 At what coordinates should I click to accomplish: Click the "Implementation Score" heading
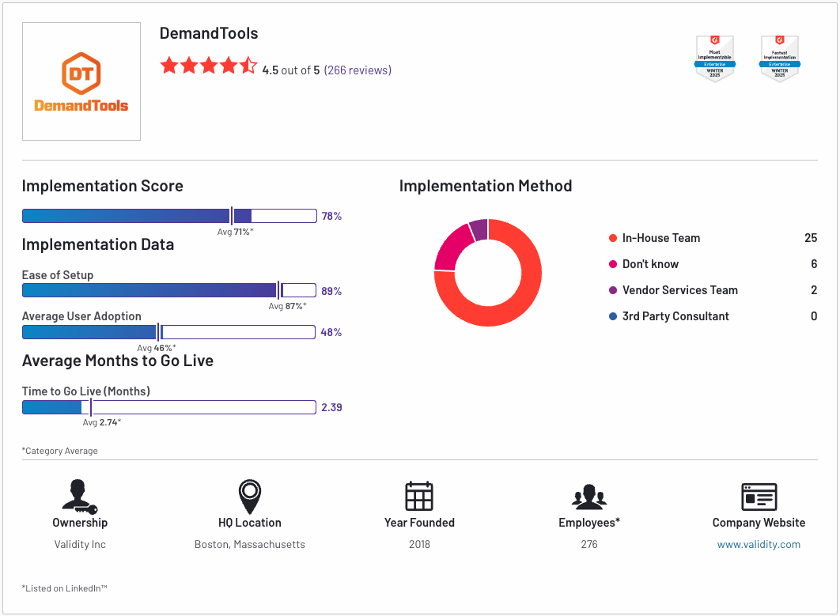coord(102,186)
